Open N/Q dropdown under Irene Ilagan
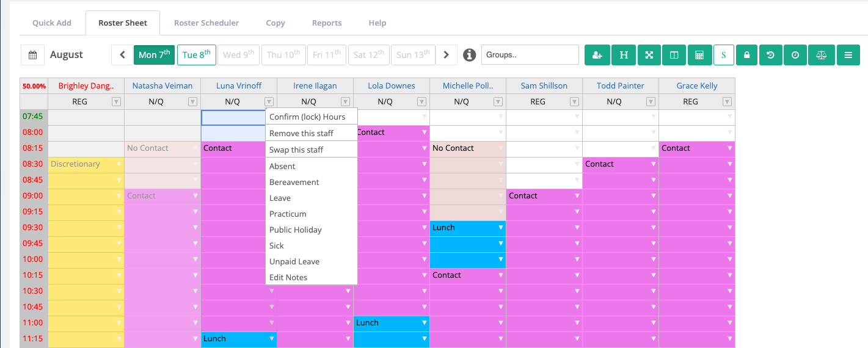 coord(346,102)
